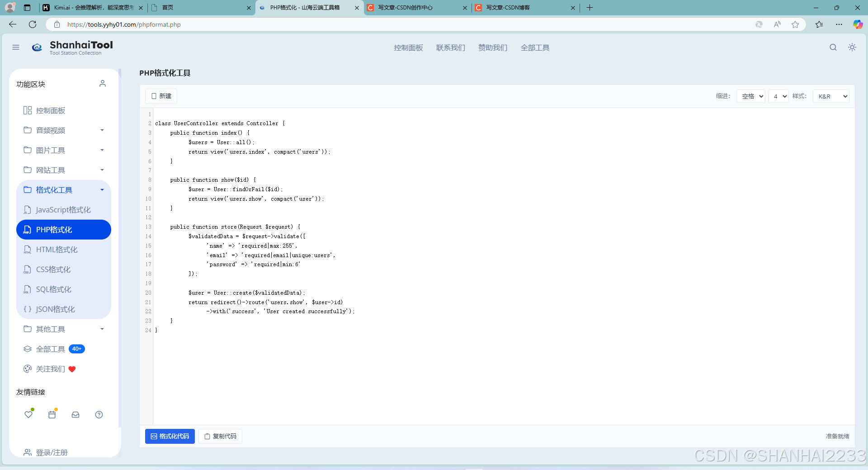Close the Kimi.ai tab
Screen dimensions: 868x470
[141, 8]
